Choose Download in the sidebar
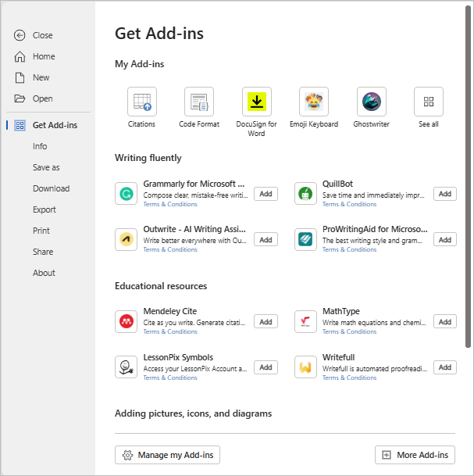Viewport: 474px width, 476px height. tap(52, 188)
